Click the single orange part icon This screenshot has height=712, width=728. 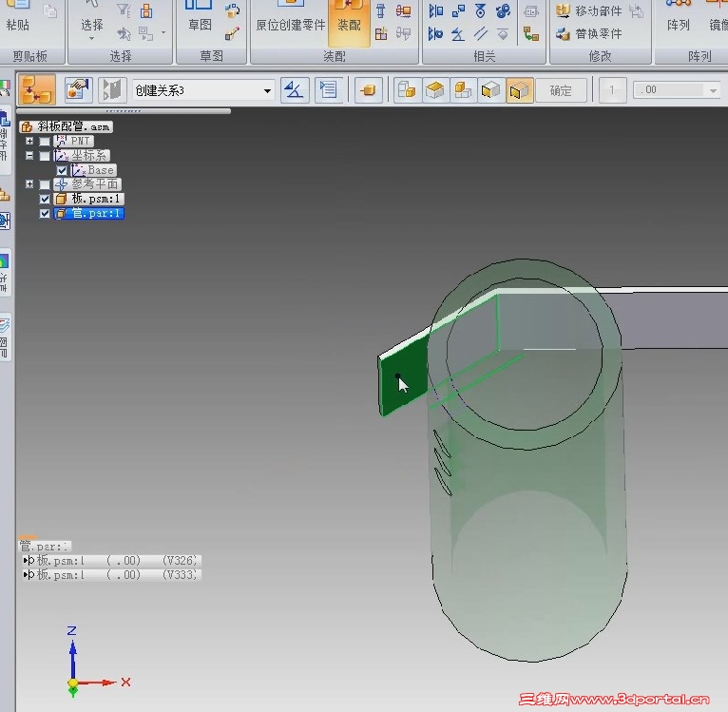pos(368,89)
